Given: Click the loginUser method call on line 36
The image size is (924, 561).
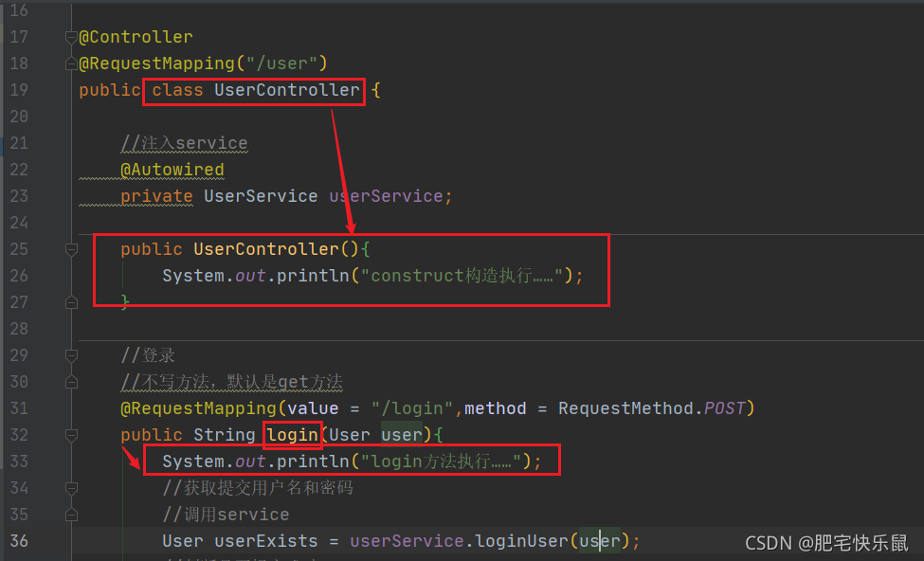Looking at the screenshot, I should pos(521,541).
